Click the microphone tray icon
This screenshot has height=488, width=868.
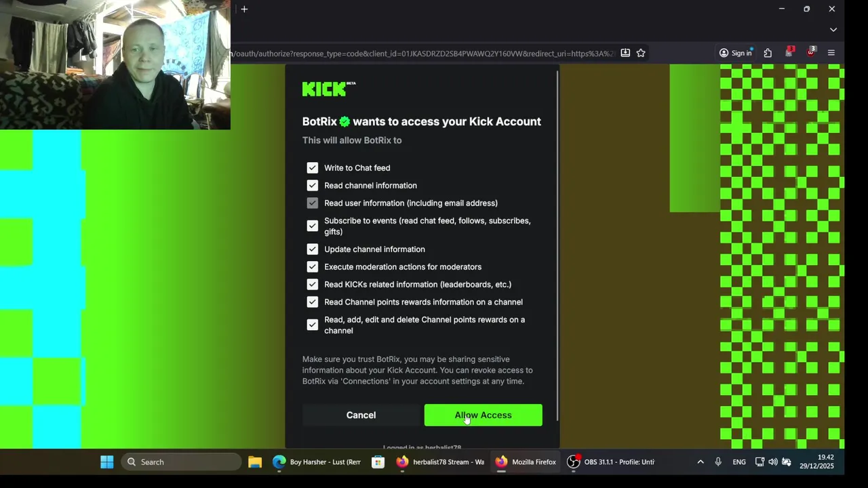(718, 462)
